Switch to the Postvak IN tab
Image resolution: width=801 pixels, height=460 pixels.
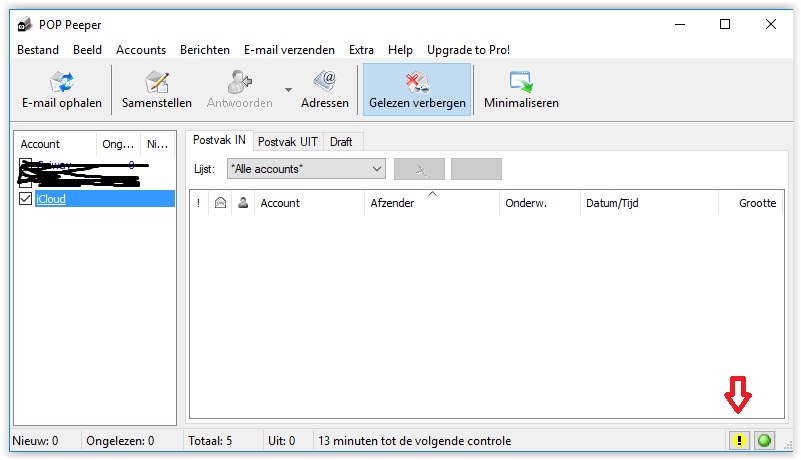point(219,140)
